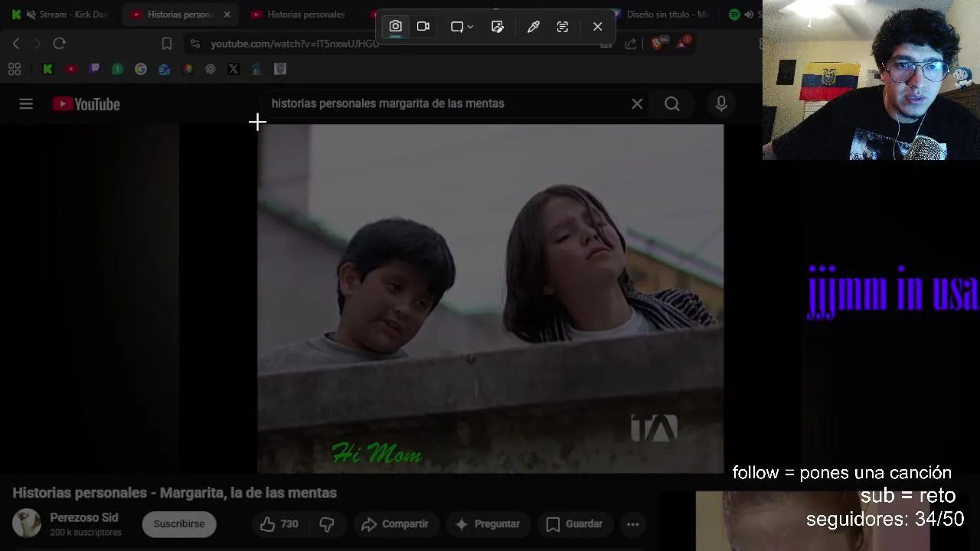The height and width of the screenshot is (551, 980).
Task: Click the browser share icon
Action: [631, 44]
